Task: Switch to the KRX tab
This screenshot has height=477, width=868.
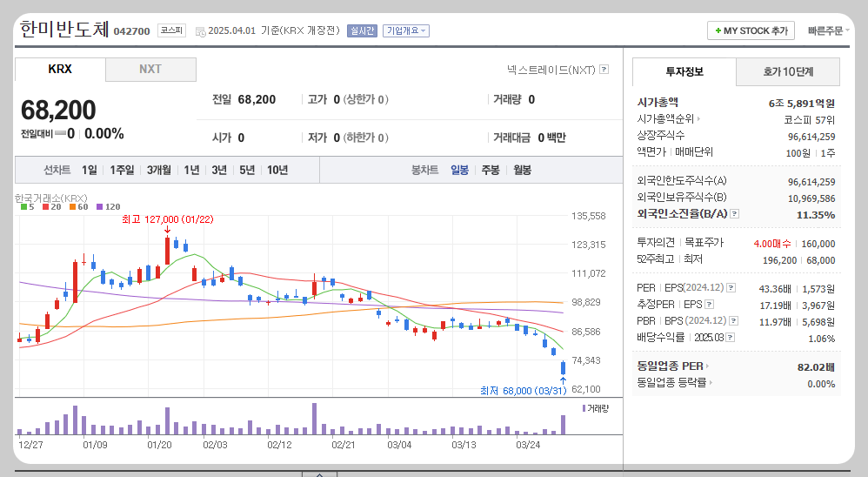Action: click(60, 70)
